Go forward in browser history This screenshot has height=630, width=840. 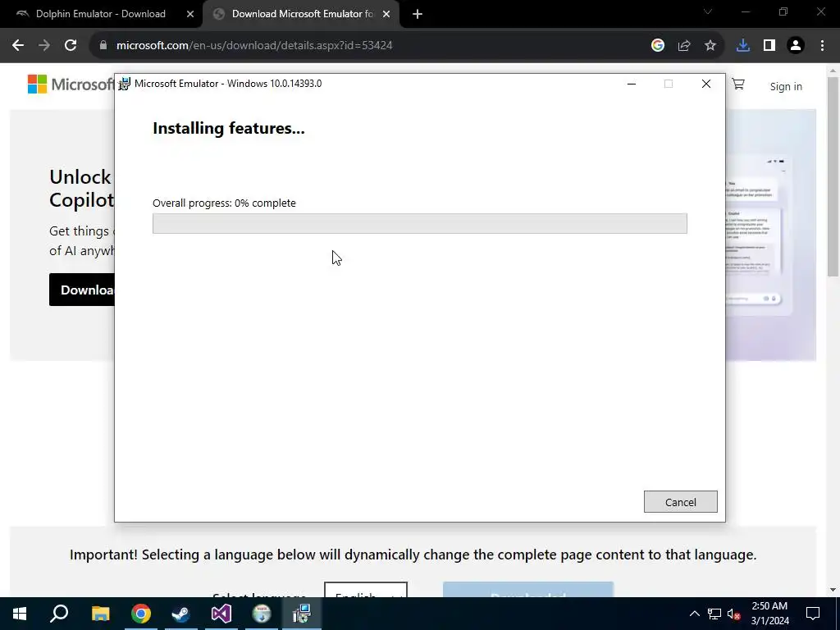[44, 46]
